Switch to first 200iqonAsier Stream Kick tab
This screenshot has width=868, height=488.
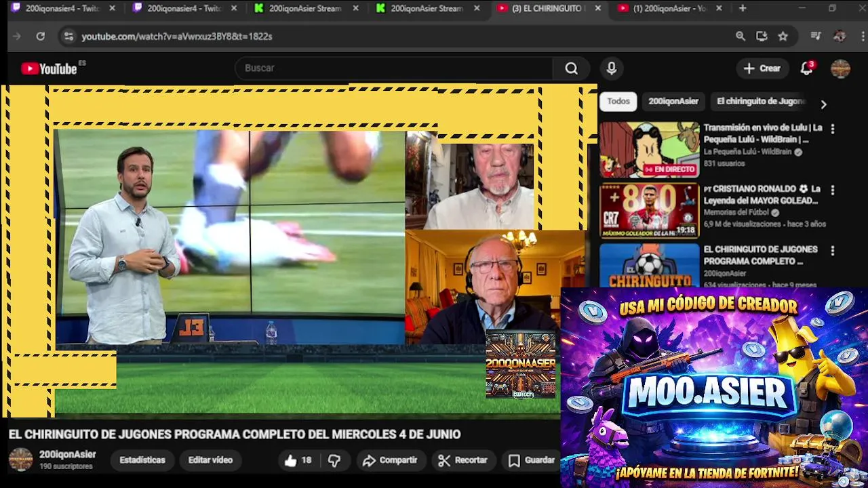coord(305,8)
